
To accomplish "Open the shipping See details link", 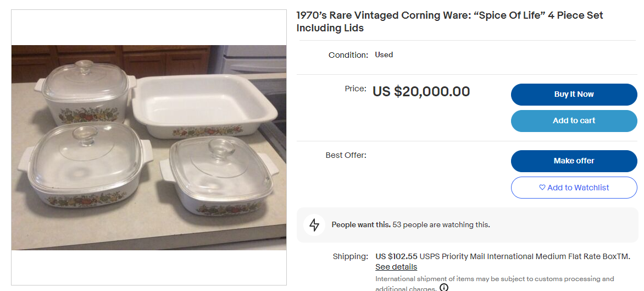I will [396, 267].
